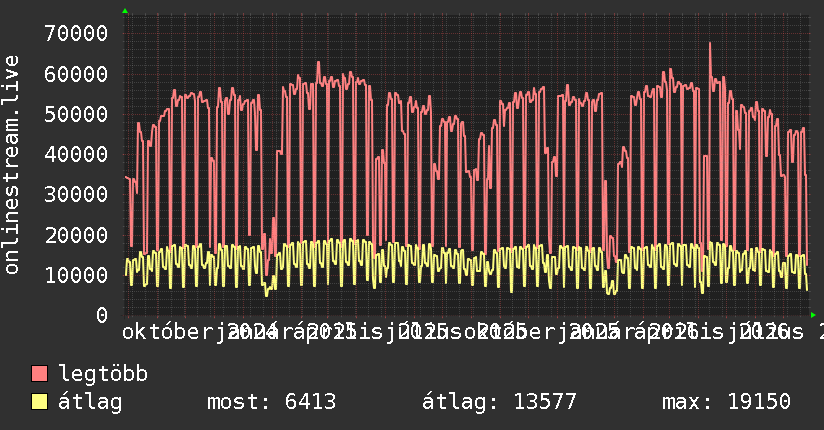Click the green arrow atop the y-axis

click(125, 11)
